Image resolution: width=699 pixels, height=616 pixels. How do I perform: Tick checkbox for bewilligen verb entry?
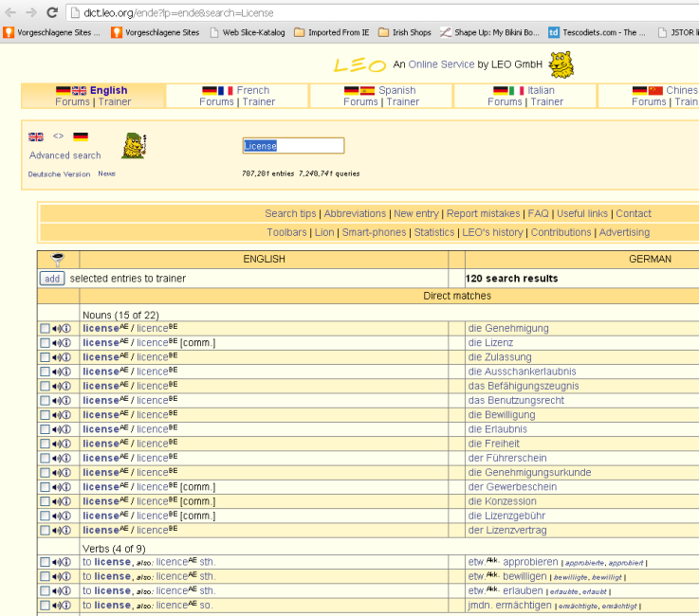(x=45, y=576)
